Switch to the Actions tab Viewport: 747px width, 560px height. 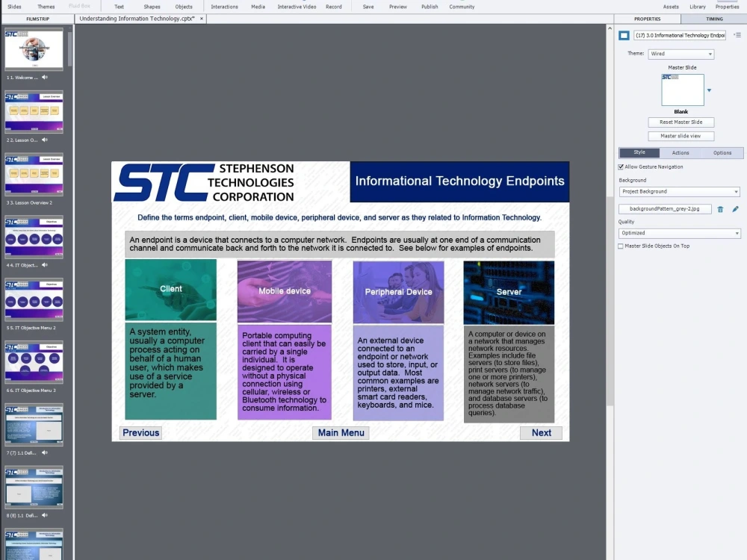[681, 153]
